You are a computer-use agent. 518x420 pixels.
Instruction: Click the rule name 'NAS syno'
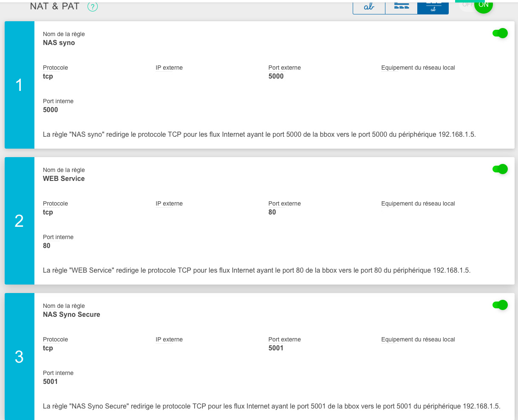pyautogui.click(x=59, y=43)
